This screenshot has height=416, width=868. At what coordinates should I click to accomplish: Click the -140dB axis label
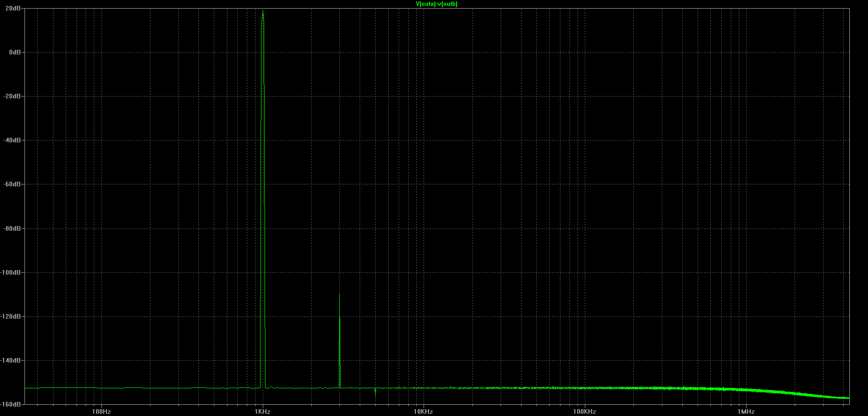coord(11,361)
